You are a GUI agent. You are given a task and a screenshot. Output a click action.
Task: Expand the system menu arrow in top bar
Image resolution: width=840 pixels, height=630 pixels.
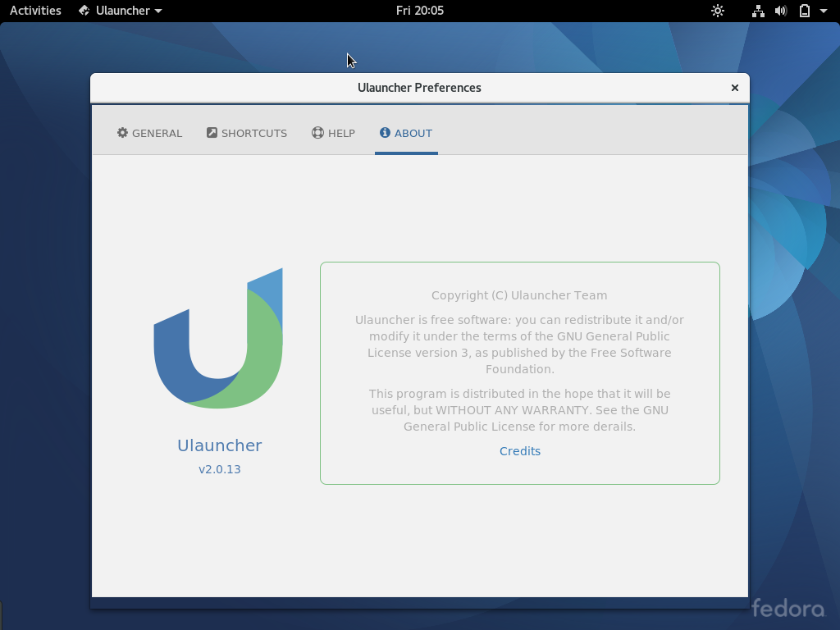click(x=824, y=11)
